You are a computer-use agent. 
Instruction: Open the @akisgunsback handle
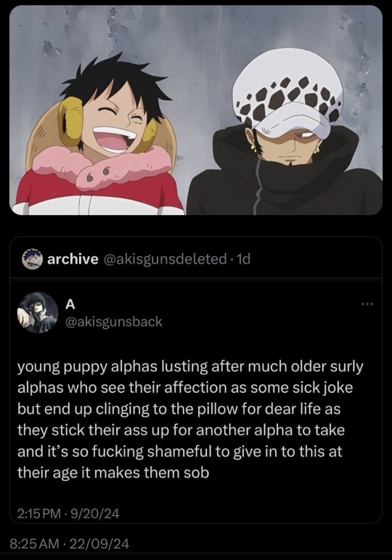pos(113,322)
